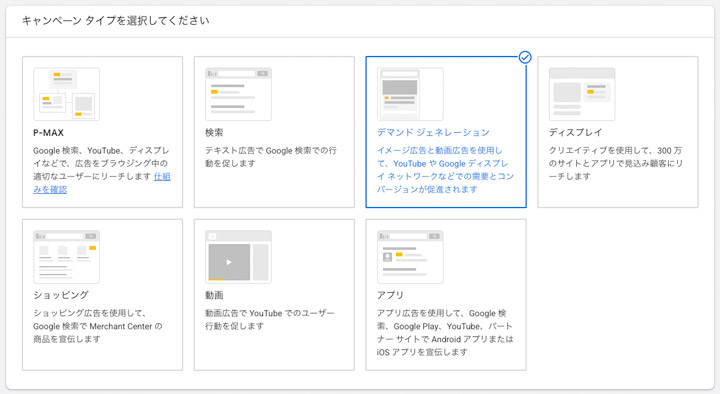Click the デマンド ジェネレーション illustration icon
Screen dimensions: 720x394
tap(410, 94)
